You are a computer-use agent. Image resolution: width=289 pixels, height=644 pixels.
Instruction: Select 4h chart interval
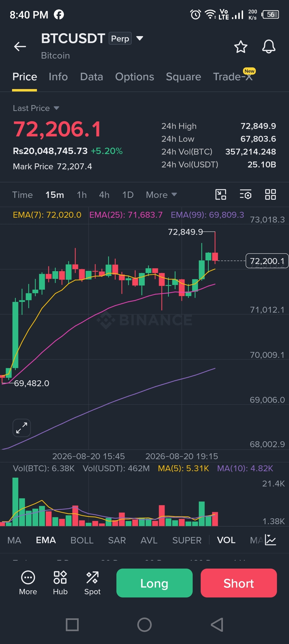pyautogui.click(x=104, y=195)
